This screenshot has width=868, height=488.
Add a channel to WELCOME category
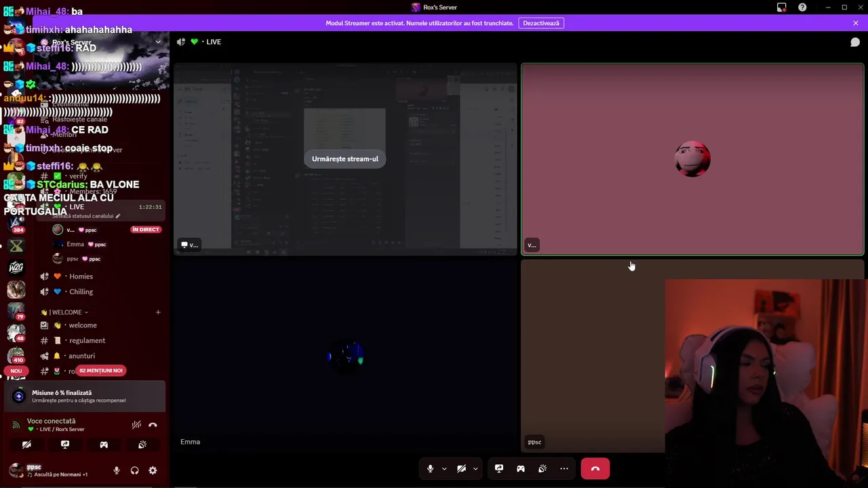coord(158,312)
